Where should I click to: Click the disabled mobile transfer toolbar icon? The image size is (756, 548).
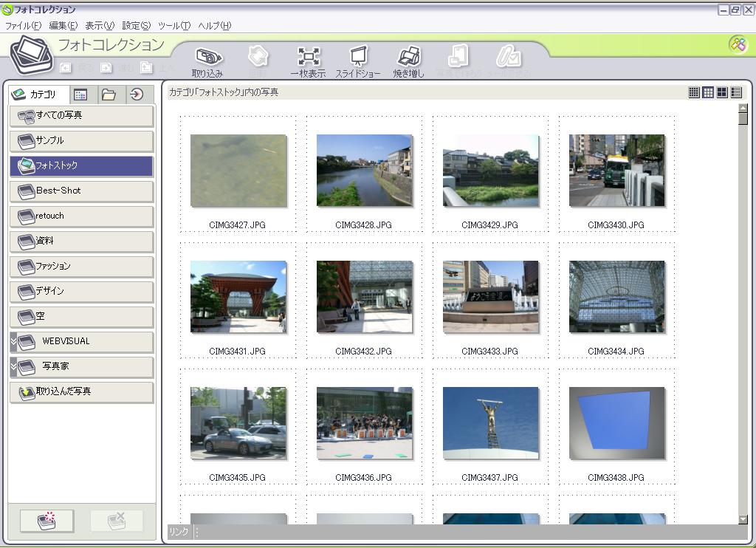click(x=458, y=56)
